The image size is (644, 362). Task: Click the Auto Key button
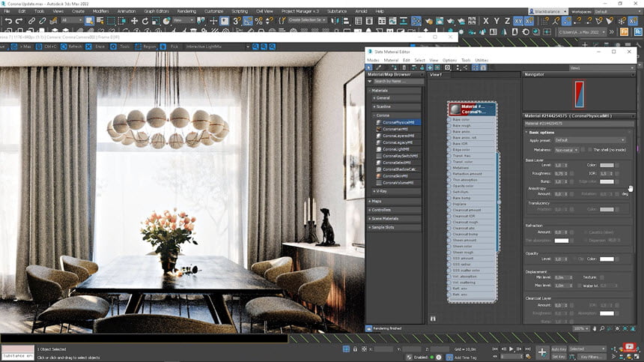point(559,349)
